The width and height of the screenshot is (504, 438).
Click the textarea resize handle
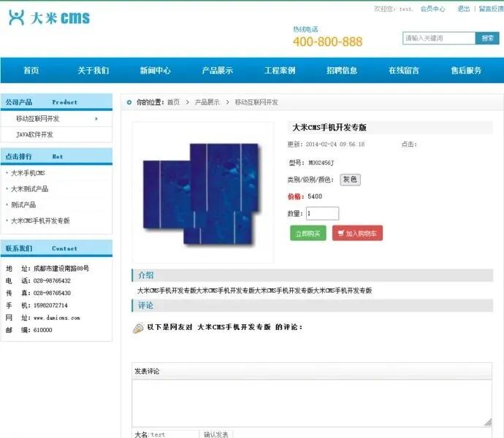[x=488, y=423]
